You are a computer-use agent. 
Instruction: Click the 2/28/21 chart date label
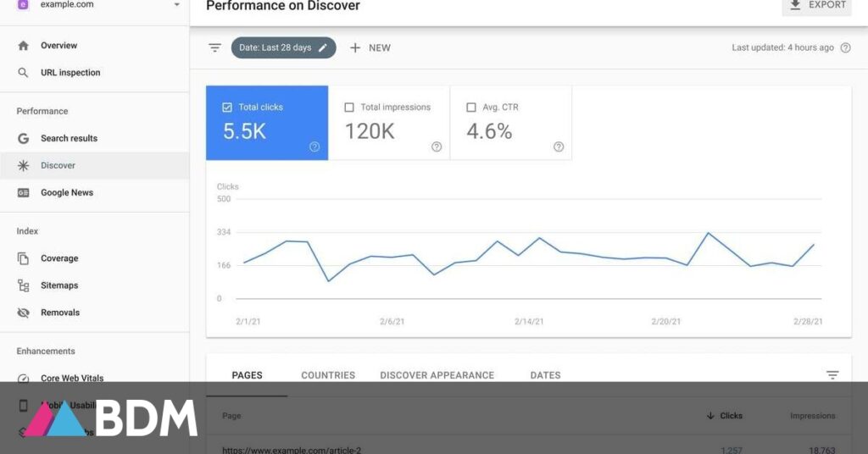[x=808, y=321]
